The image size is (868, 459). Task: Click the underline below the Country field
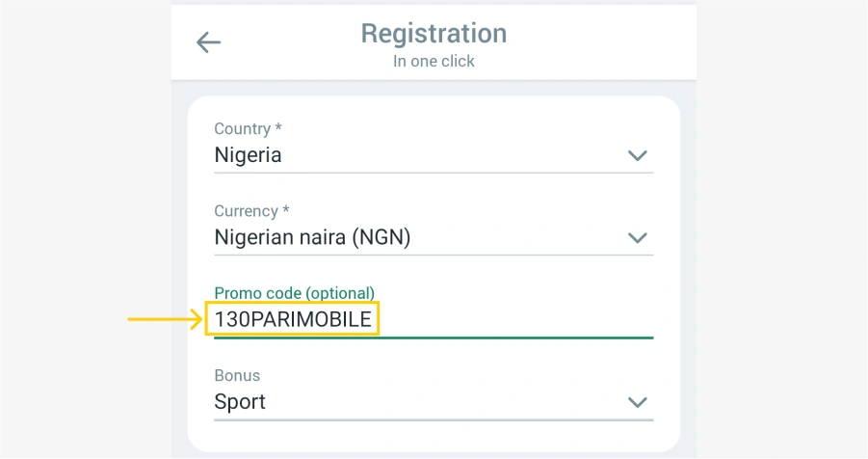coord(434,173)
